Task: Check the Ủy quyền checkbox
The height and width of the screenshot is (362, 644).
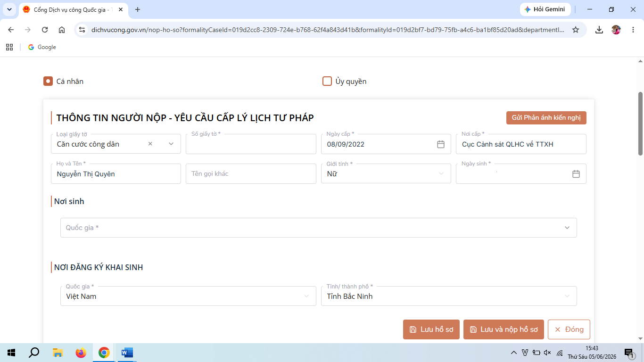Action: pos(327,81)
